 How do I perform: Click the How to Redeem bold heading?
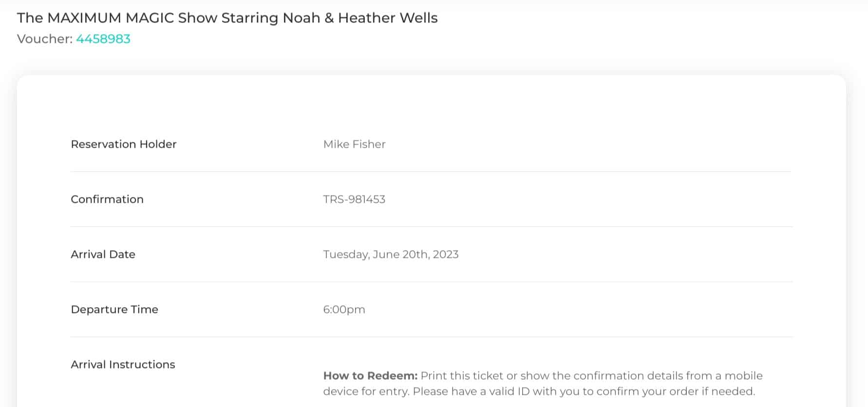[x=371, y=376]
